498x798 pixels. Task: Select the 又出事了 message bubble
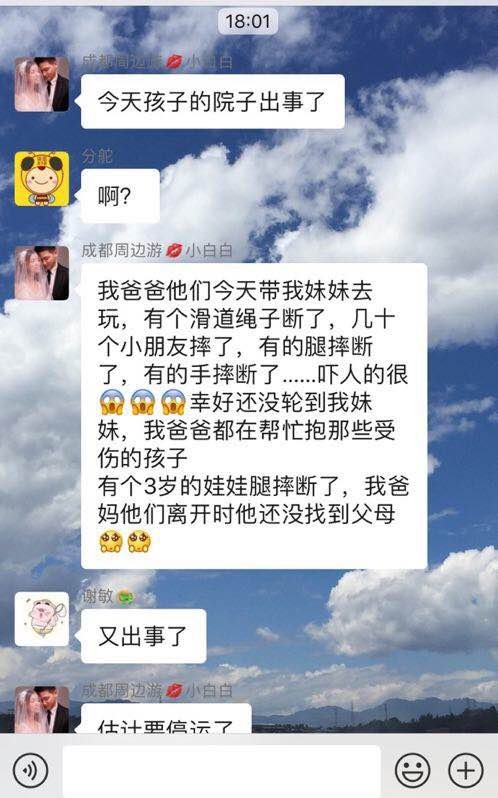coord(143,636)
